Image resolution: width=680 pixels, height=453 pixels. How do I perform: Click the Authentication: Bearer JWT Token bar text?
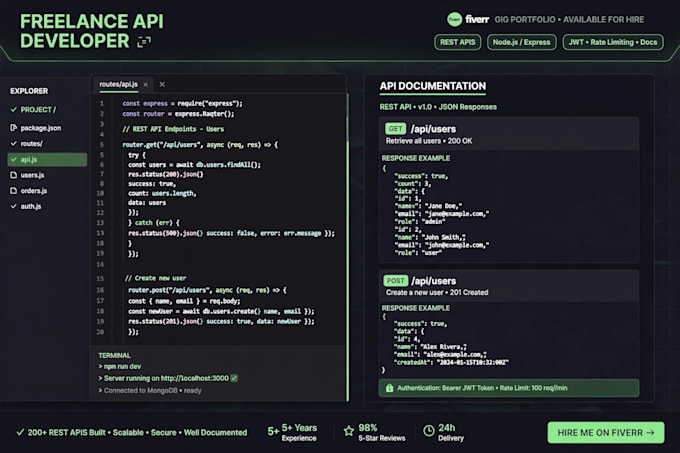482,388
